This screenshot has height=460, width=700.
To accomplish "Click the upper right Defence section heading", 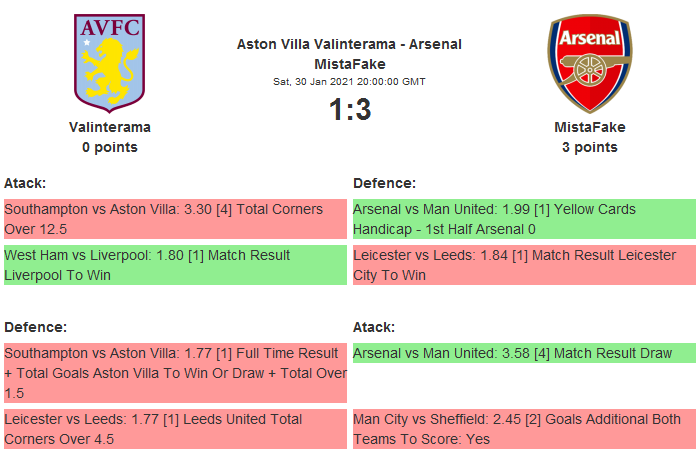I will click(x=384, y=183).
